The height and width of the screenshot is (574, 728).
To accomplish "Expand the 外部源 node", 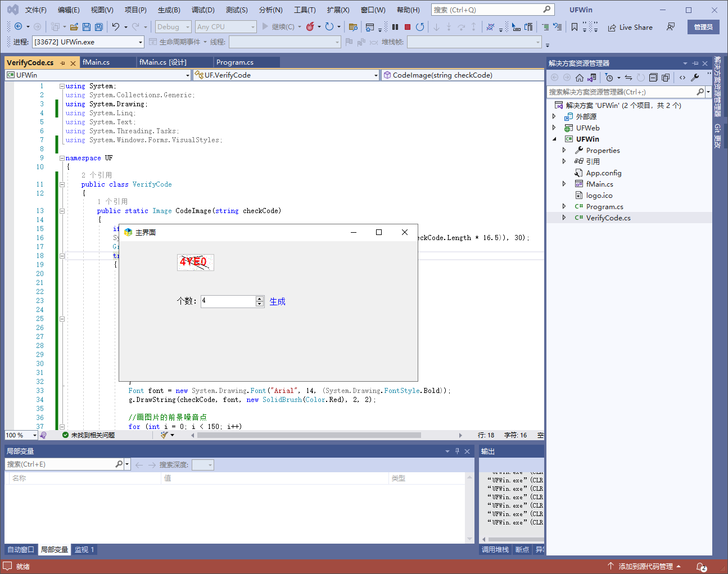I will click(554, 116).
